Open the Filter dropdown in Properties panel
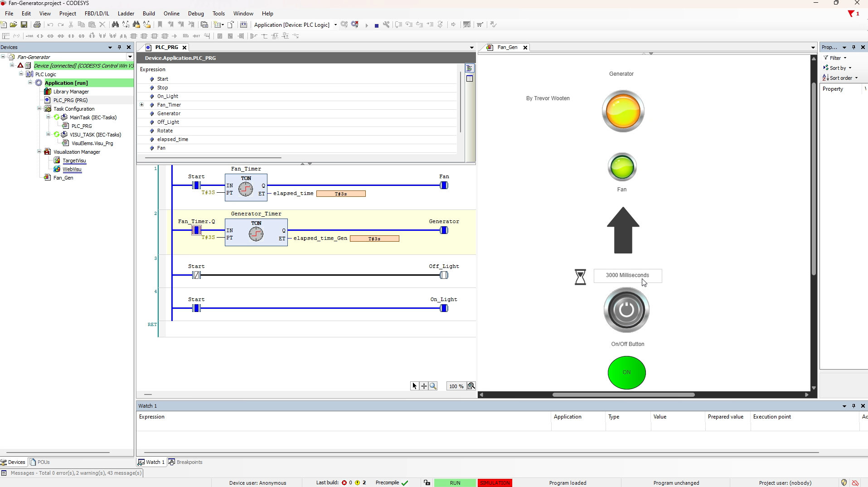The image size is (868, 487). (835, 58)
